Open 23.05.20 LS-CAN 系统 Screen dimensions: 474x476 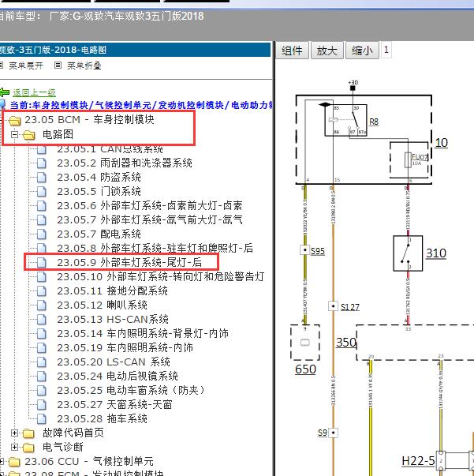(x=114, y=362)
